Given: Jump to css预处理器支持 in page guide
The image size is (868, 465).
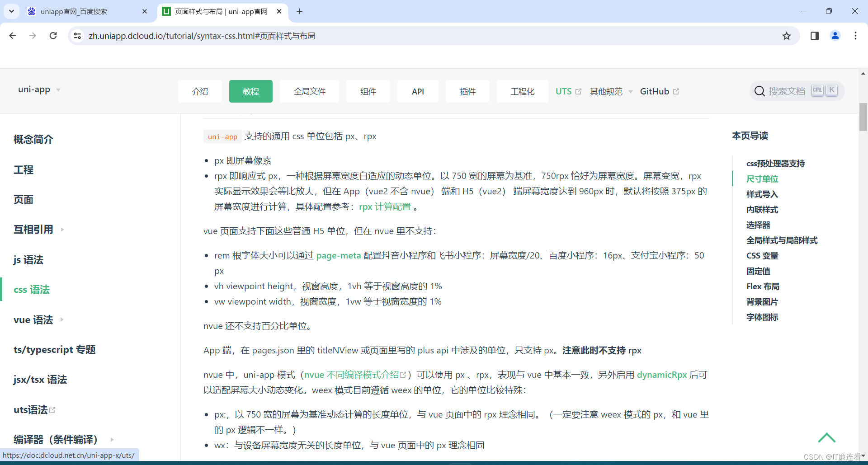Looking at the screenshot, I should coord(775,164).
